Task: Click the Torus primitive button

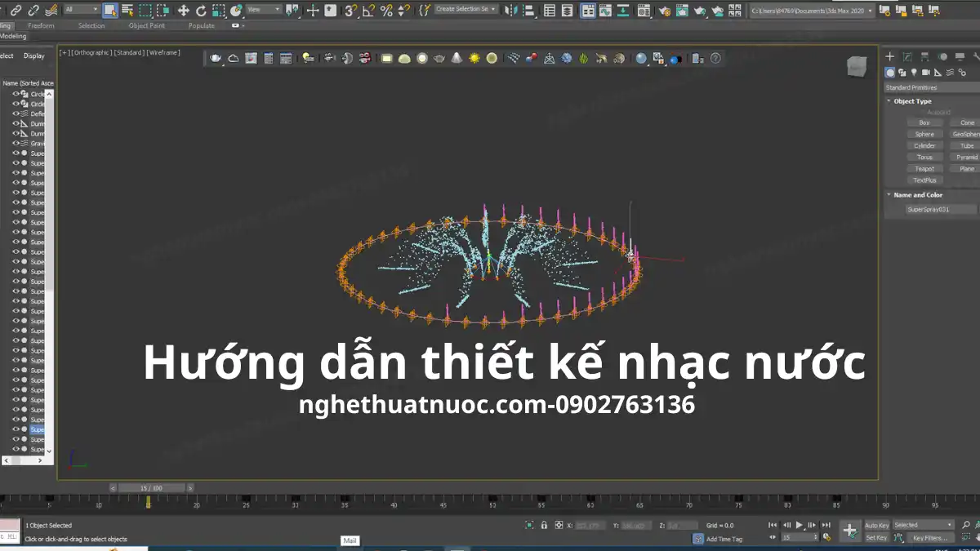Action: (x=924, y=158)
